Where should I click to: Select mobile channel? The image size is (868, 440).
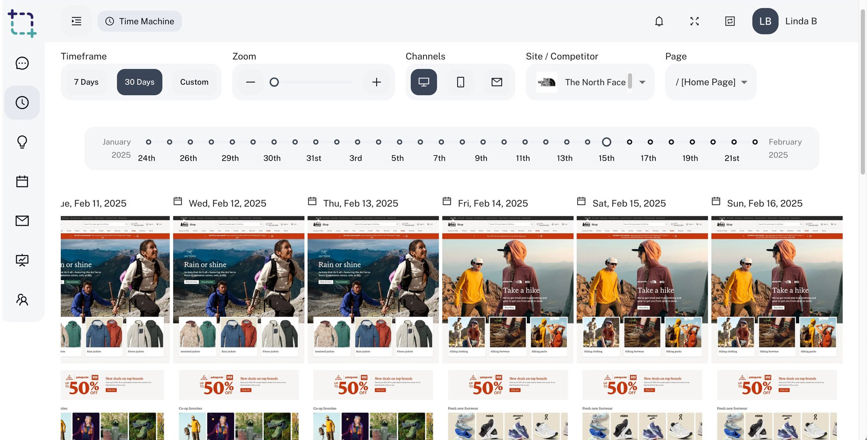click(x=460, y=82)
